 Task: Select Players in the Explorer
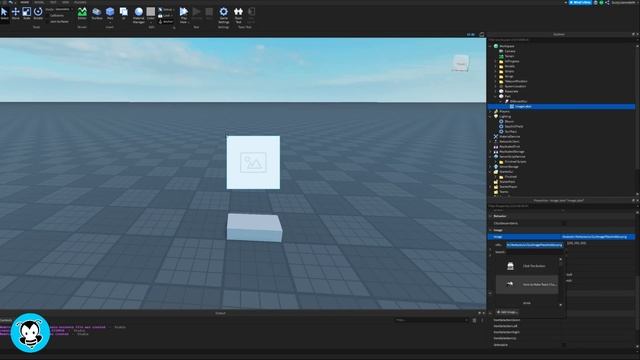point(504,111)
